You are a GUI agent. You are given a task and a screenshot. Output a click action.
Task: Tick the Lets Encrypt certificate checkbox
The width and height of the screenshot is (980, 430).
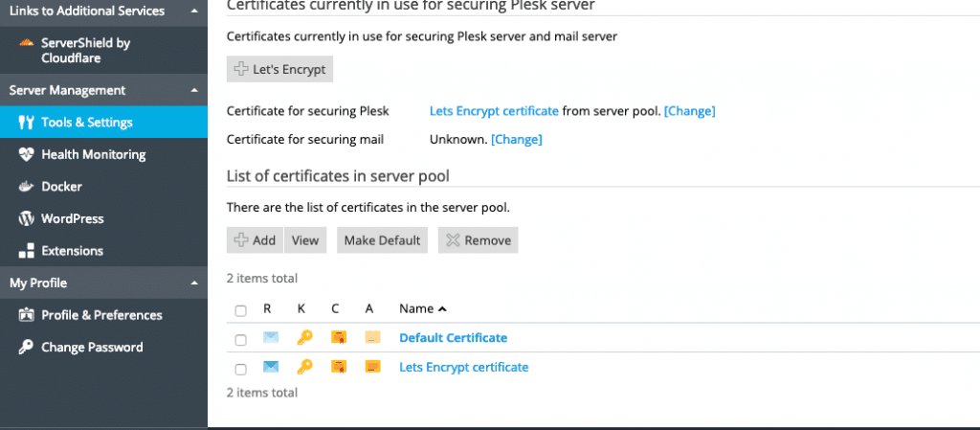[x=240, y=370]
